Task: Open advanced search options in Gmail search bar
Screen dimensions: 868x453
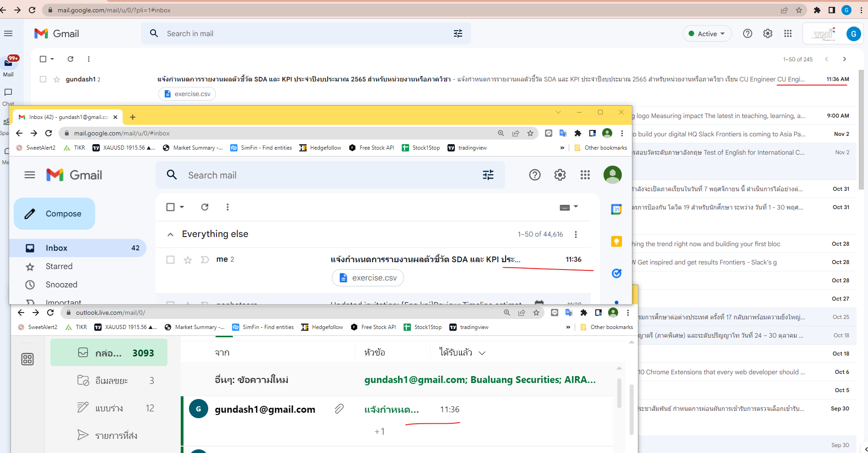Action: pyautogui.click(x=488, y=175)
